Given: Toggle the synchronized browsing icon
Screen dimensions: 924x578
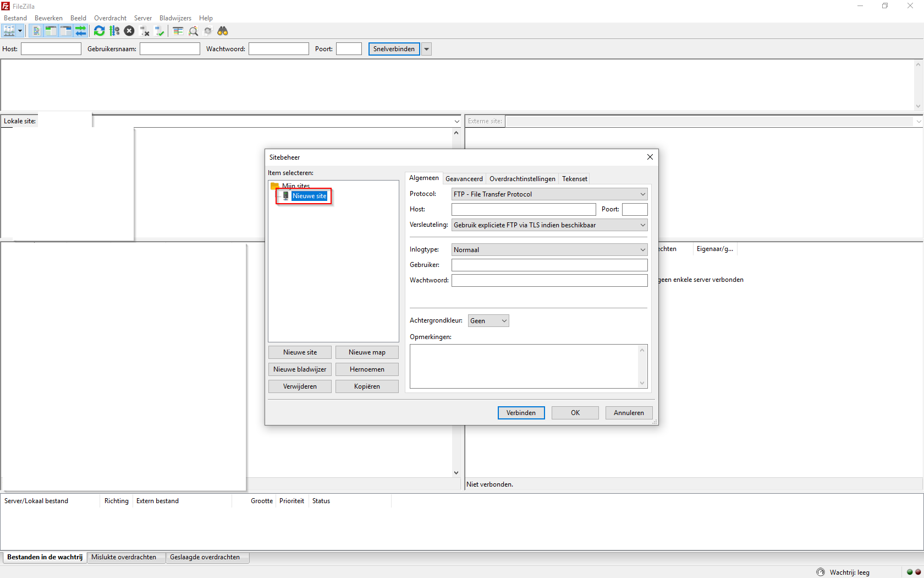Looking at the screenshot, I should 208,31.
